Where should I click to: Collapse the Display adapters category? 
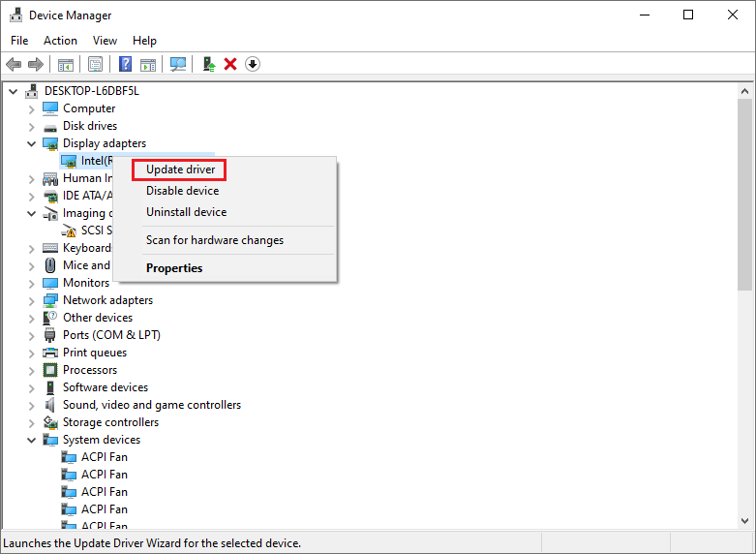(32, 143)
